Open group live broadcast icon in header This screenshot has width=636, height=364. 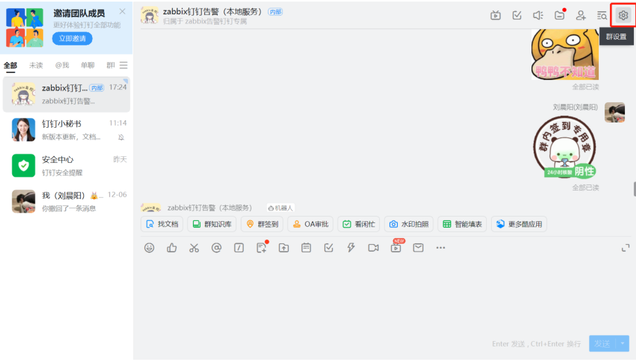click(495, 15)
